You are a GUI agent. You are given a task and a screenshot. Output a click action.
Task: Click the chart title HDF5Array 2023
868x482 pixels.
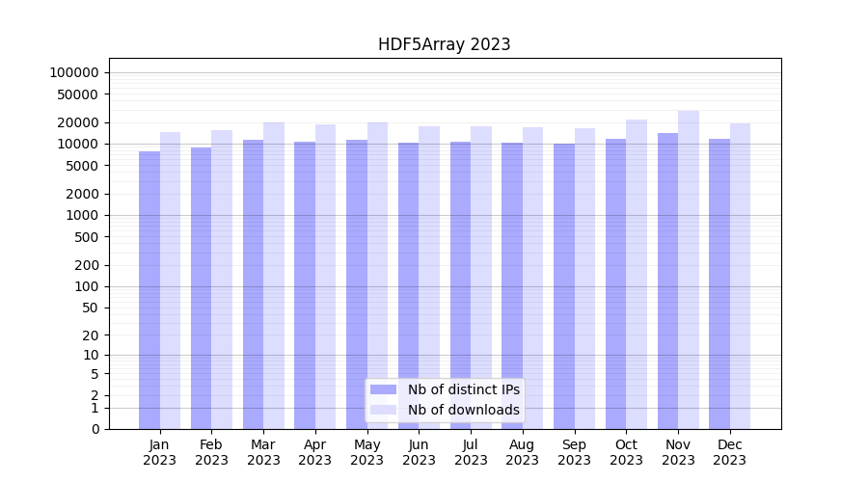[444, 44]
